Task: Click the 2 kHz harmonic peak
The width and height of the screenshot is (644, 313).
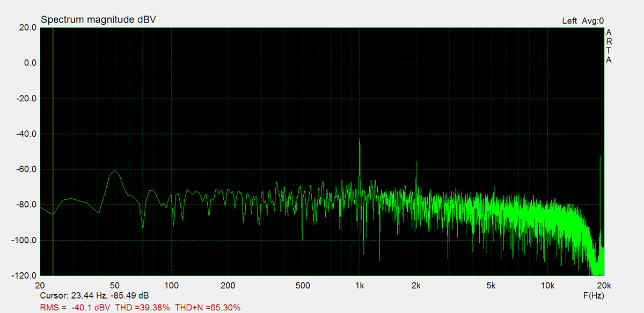Action: [x=416, y=163]
